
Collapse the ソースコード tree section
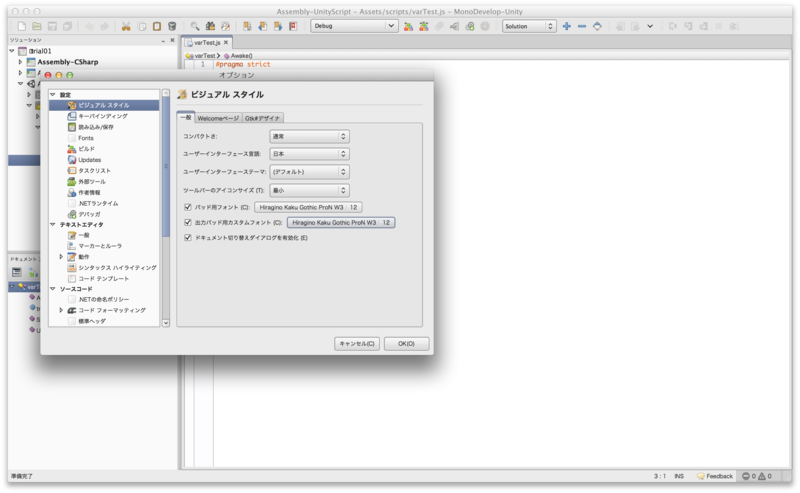[53, 289]
